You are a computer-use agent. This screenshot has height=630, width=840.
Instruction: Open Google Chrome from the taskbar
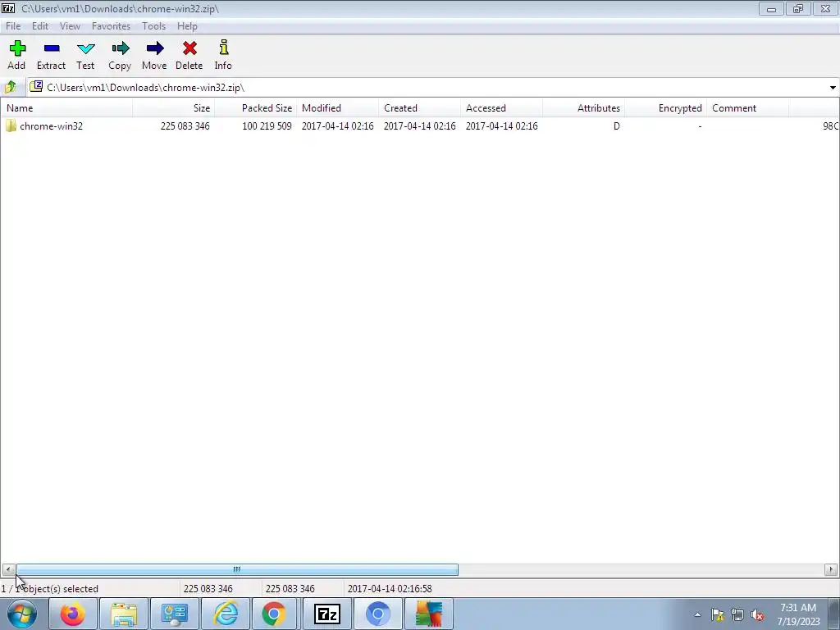pyautogui.click(x=274, y=614)
